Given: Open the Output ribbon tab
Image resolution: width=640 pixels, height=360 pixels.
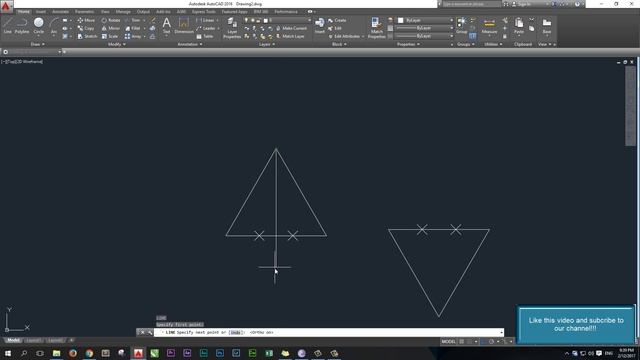Looking at the screenshot, I should pyautogui.click(x=143, y=11).
